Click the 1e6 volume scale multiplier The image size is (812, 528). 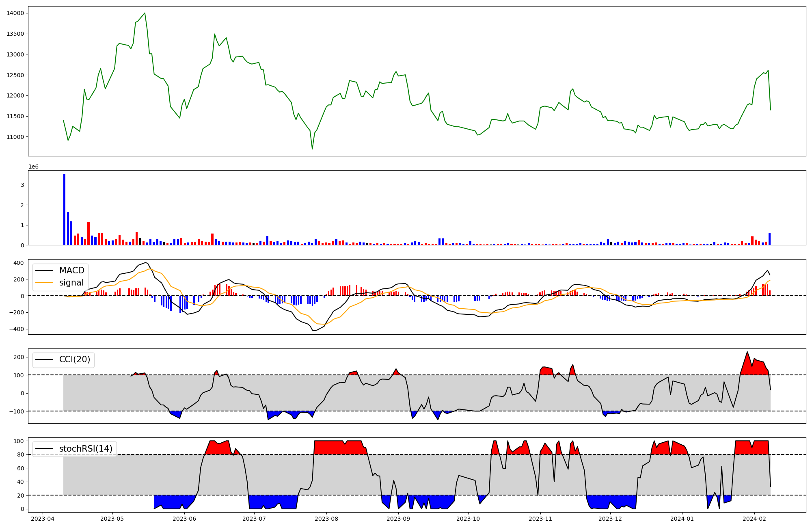pyautogui.click(x=33, y=167)
